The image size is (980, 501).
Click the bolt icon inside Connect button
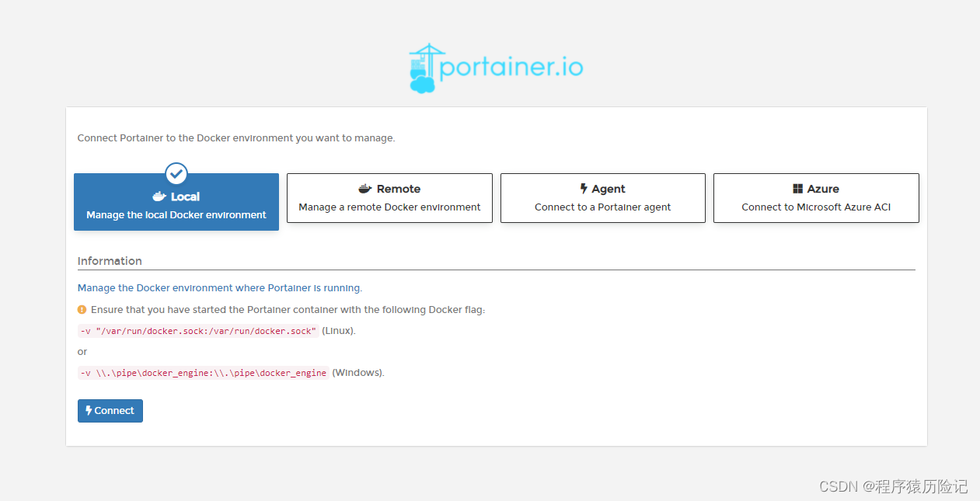pyautogui.click(x=89, y=410)
